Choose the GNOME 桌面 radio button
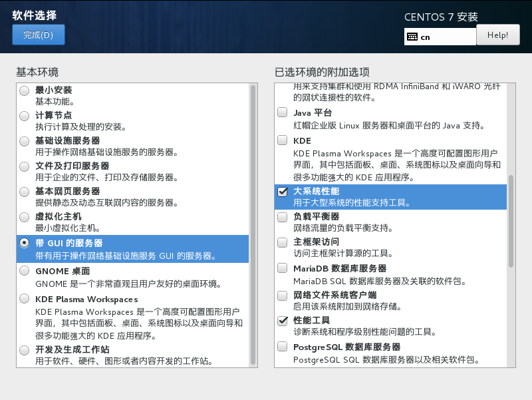The image size is (532, 400). click(25, 270)
